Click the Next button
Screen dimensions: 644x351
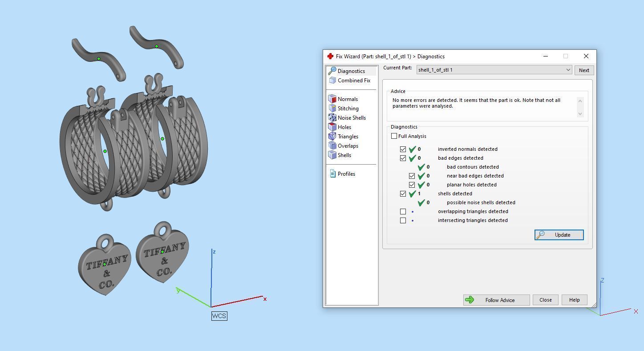pyautogui.click(x=584, y=70)
